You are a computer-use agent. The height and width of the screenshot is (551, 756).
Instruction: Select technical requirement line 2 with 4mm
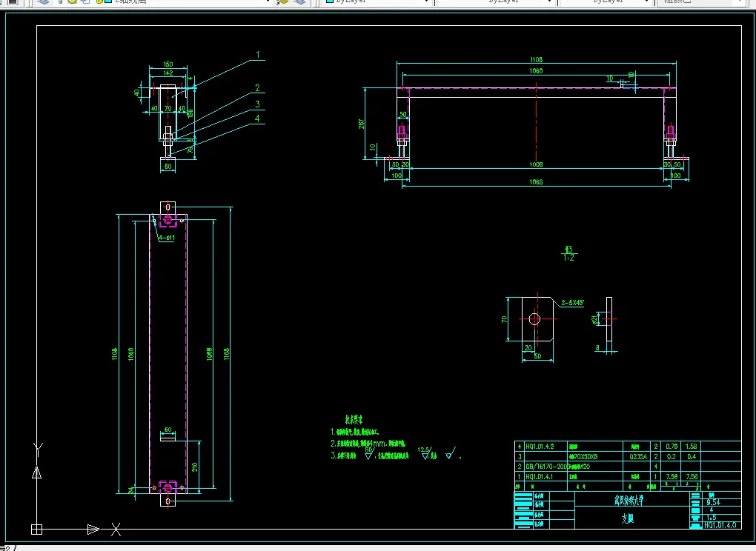(368, 443)
